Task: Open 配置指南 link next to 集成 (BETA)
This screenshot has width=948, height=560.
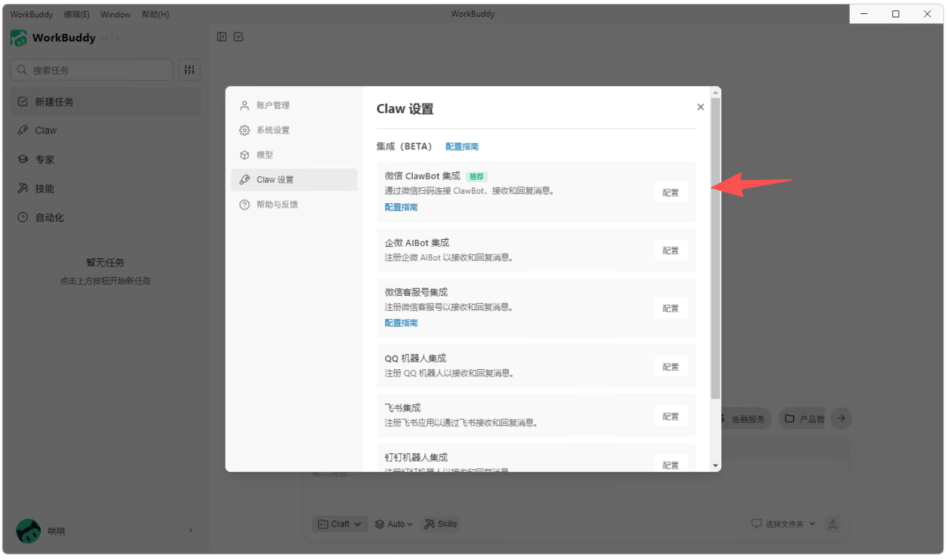Action: tap(462, 146)
